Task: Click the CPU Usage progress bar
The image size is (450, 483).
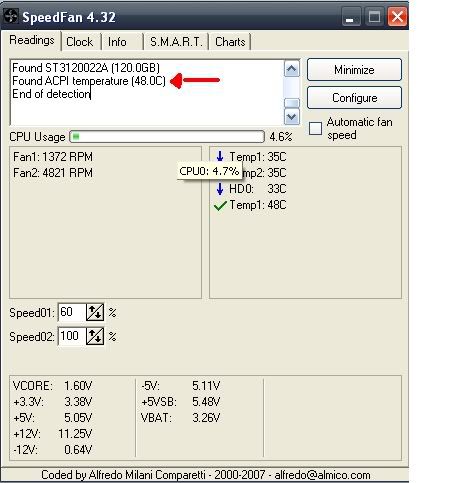Action: (x=167, y=137)
